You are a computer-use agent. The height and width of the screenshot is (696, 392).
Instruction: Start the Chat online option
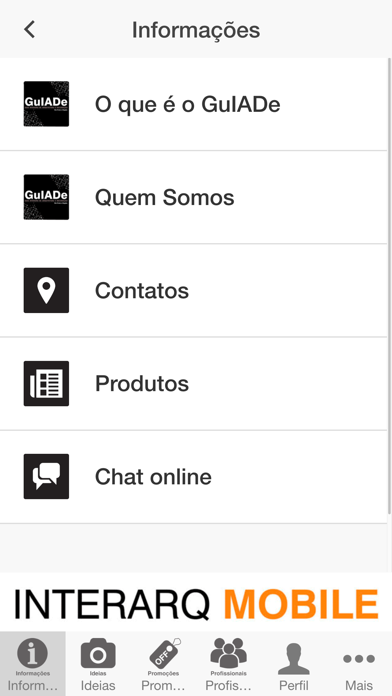coord(194,477)
